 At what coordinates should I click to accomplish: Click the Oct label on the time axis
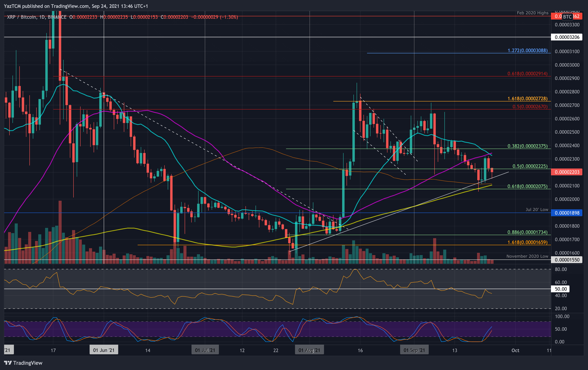point(516,350)
